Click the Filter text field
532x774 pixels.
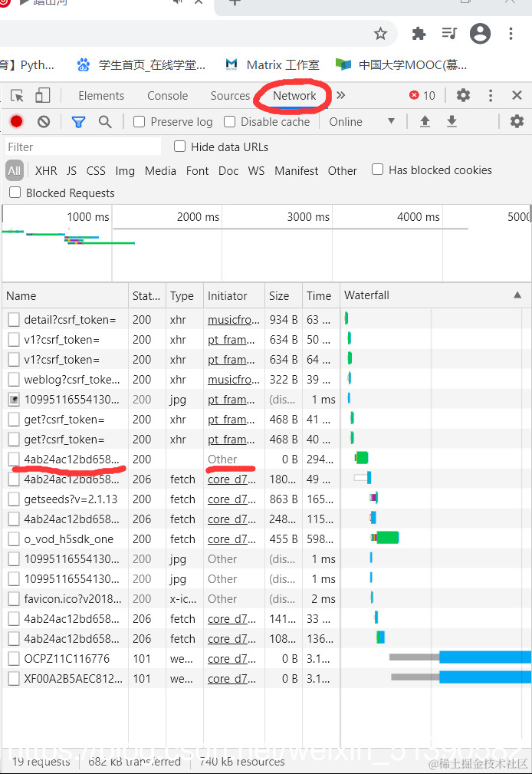click(84, 147)
